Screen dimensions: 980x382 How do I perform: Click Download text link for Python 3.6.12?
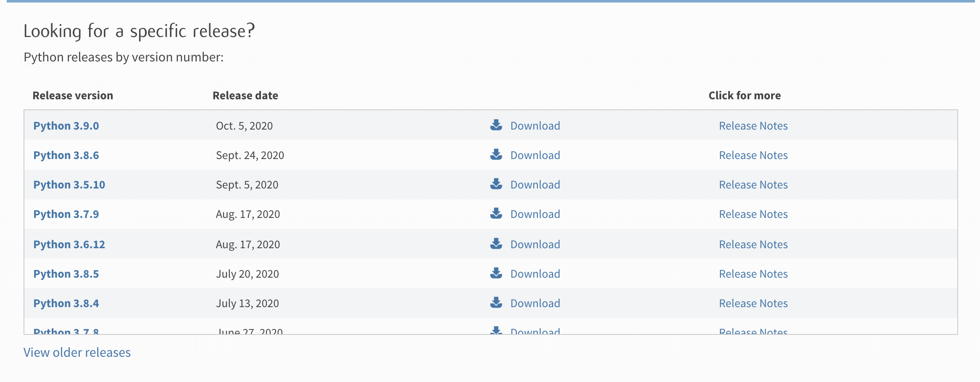pyautogui.click(x=535, y=244)
